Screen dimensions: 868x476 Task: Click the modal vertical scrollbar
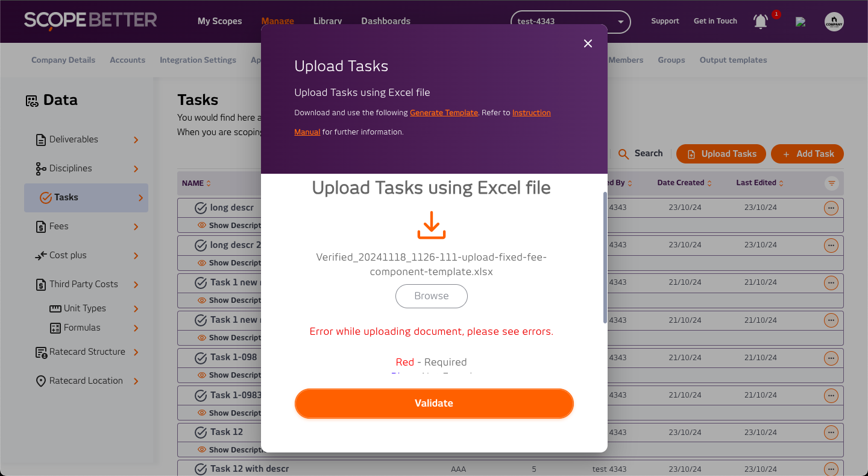605,258
